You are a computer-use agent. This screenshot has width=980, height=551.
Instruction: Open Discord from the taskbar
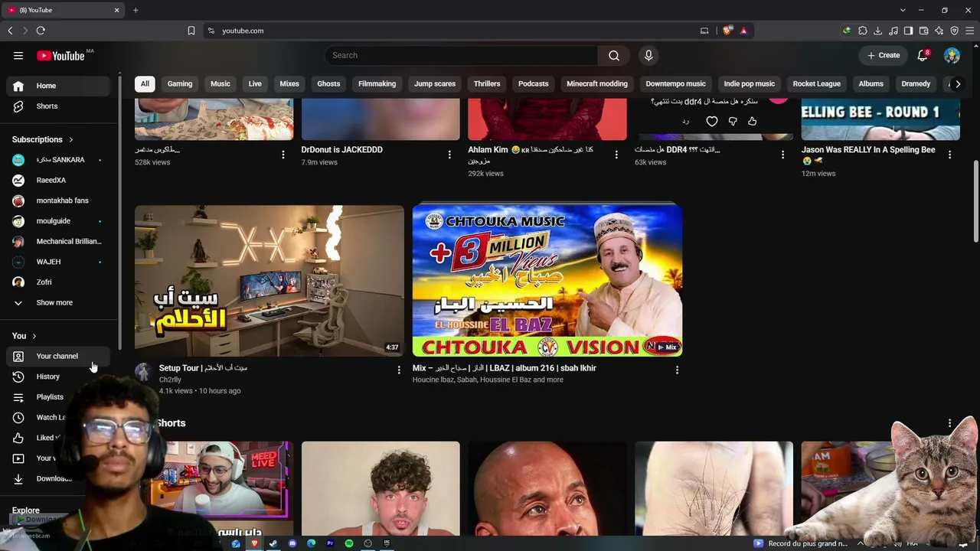pos(292,543)
